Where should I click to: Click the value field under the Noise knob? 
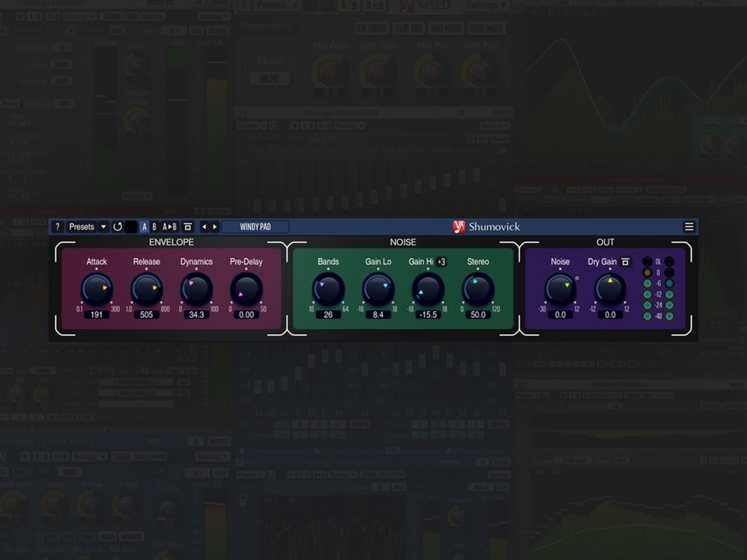pos(560,315)
